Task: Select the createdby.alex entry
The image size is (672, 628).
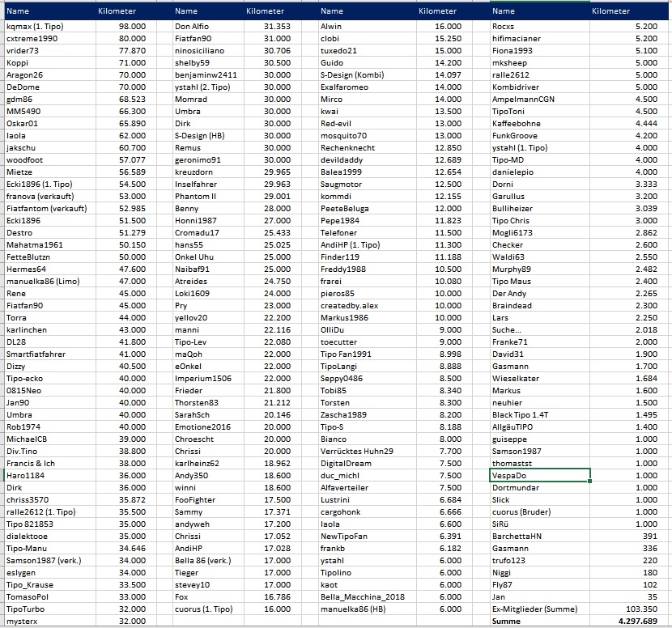Action: point(349,305)
